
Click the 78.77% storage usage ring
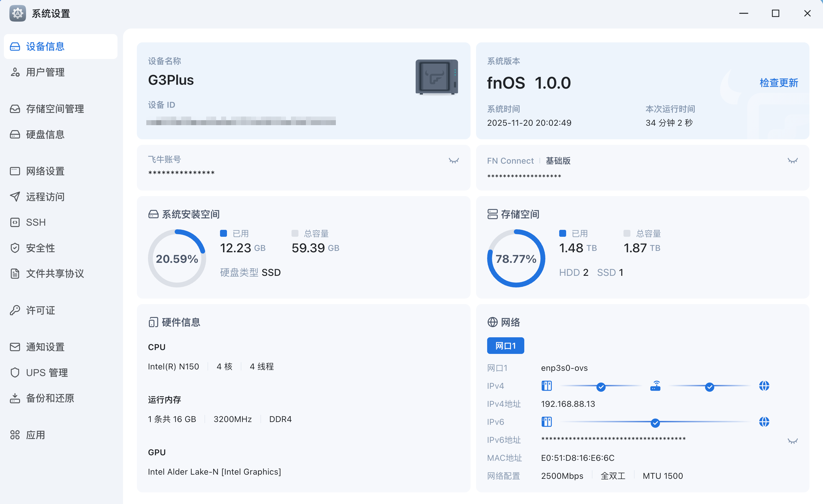click(x=516, y=259)
